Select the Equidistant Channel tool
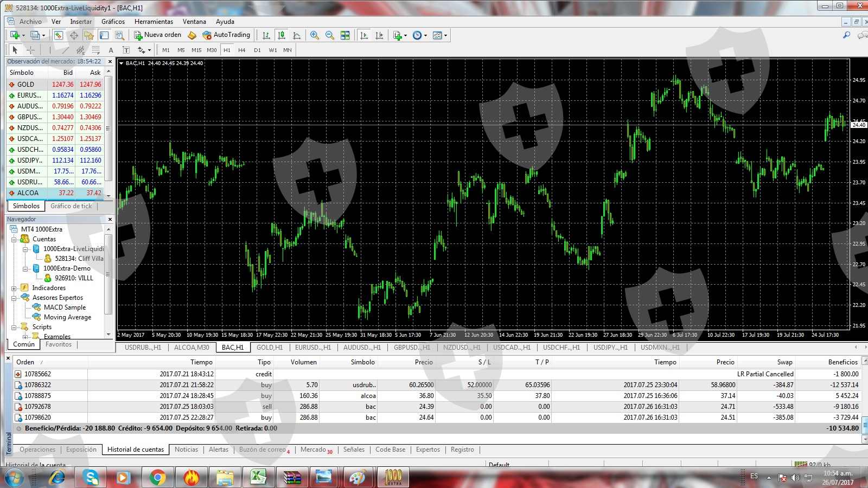Image resolution: width=868 pixels, height=488 pixels. pos(80,50)
